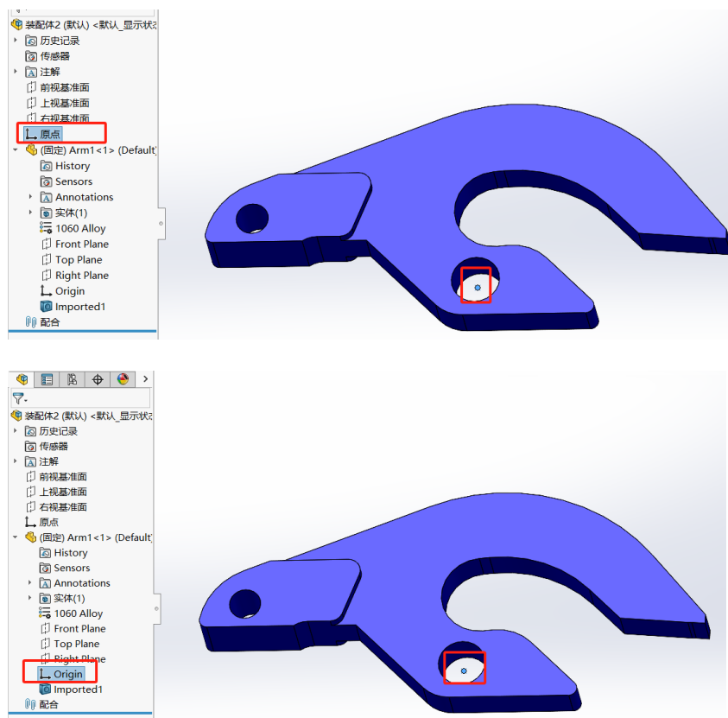Click the upper panel's side collapse handle

(x=161, y=222)
